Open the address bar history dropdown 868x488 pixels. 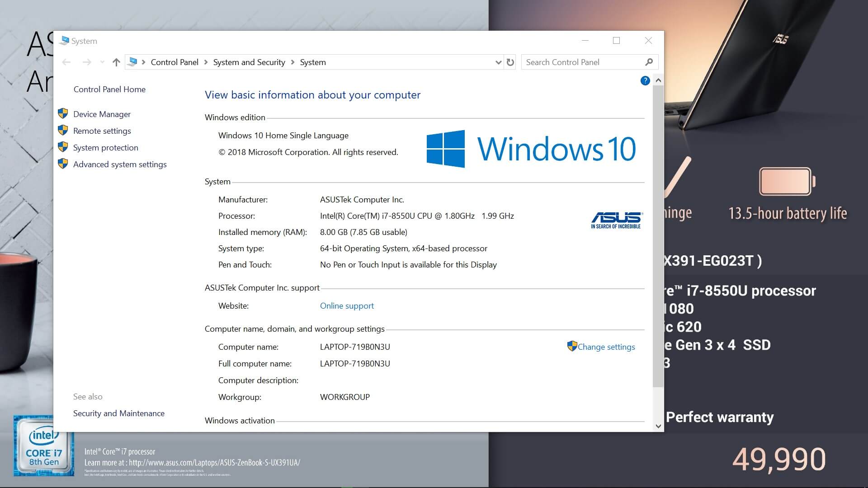[x=498, y=62]
